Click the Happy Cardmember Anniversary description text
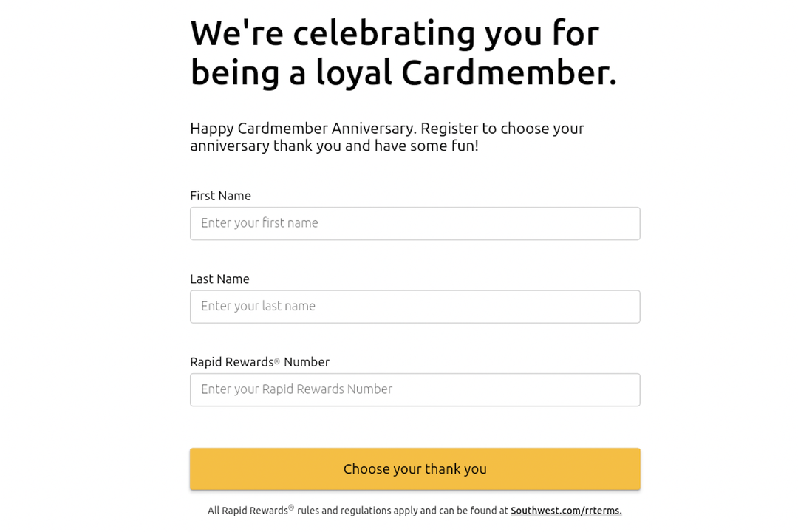The image size is (798, 532). [387, 137]
